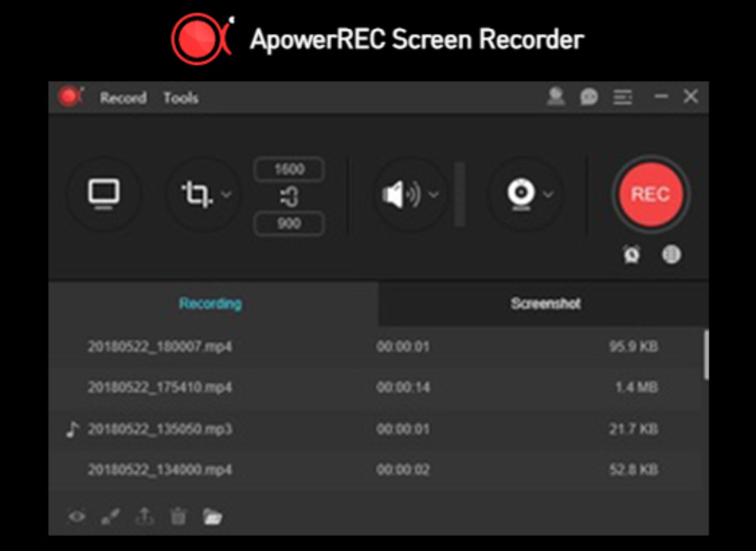Image resolution: width=756 pixels, height=551 pixels.
Task: Open the scheduled task alarm clock icon
Action: click(x=632, y=254)
